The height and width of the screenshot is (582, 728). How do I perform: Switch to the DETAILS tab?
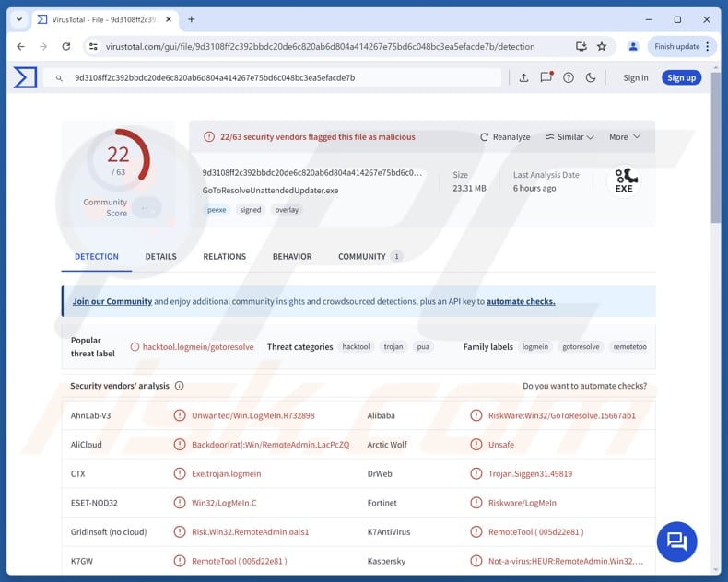click(160, 257)
